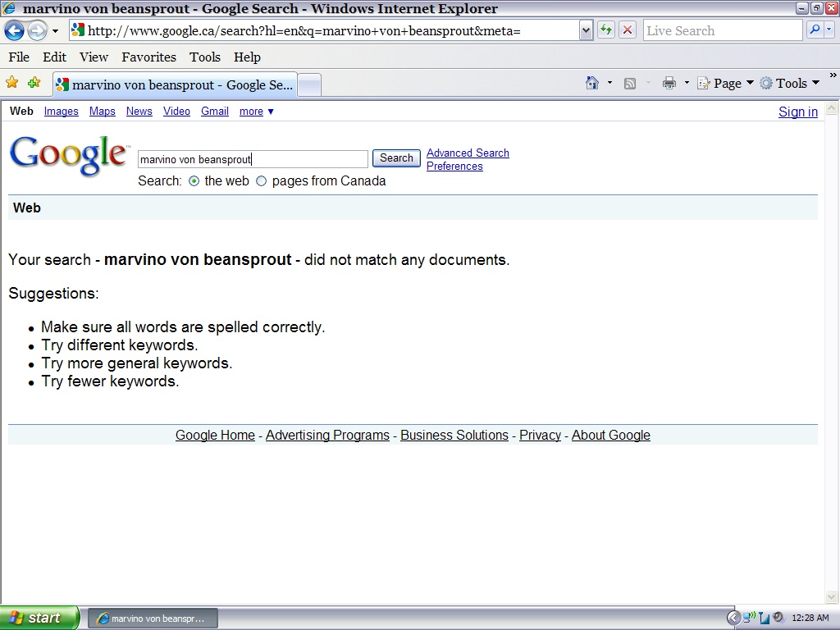This screenshot has width=840, height=630.
Task: Click the Refresh page icon
Action: click(606, 30)
